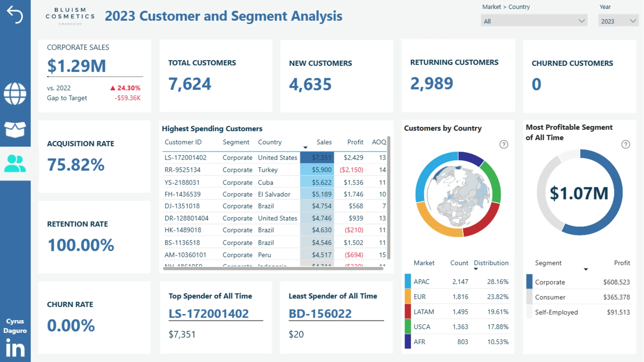Open the globe market overview page

[x=15, y=94]
